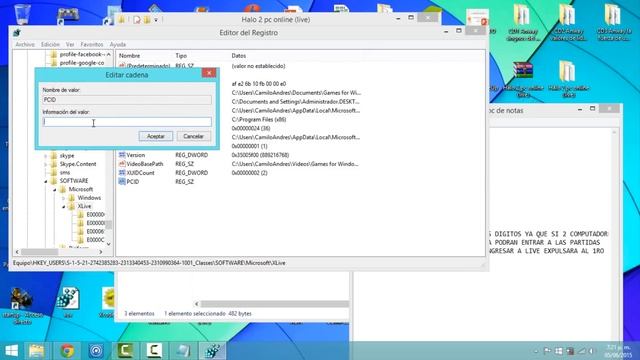Click the '3 elementos' status text in Explorer

pos(139,313)
